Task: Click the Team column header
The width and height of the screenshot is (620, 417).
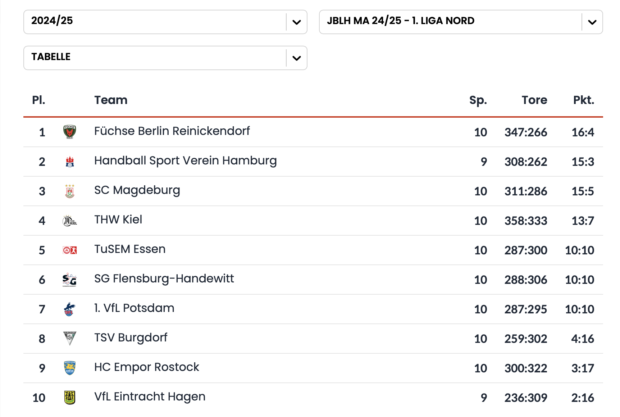Action: (x=111, y=100)
